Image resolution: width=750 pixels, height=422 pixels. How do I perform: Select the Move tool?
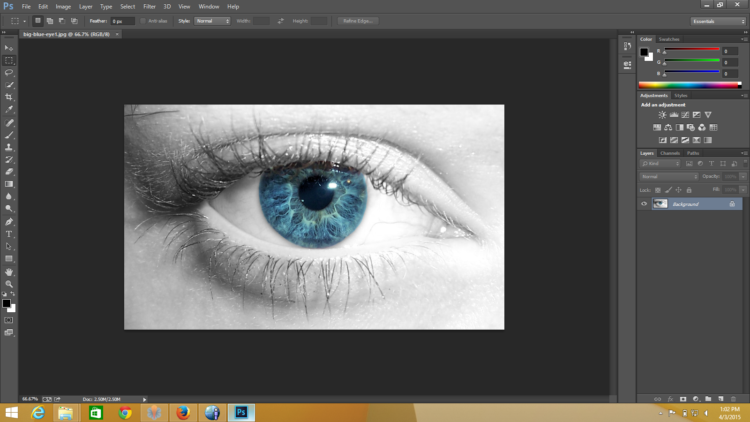(x=9, y=48)
